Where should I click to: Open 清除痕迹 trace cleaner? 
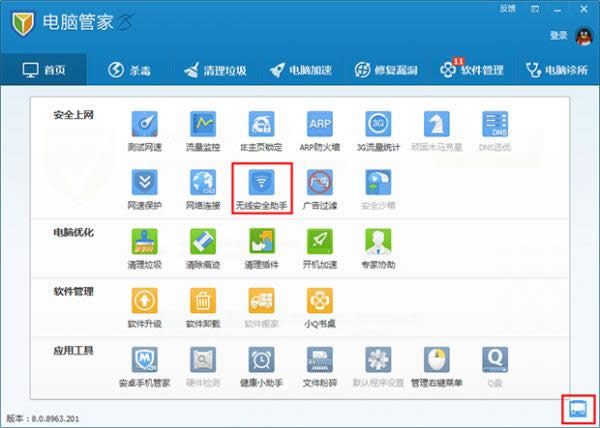click(x=203, y=249)
